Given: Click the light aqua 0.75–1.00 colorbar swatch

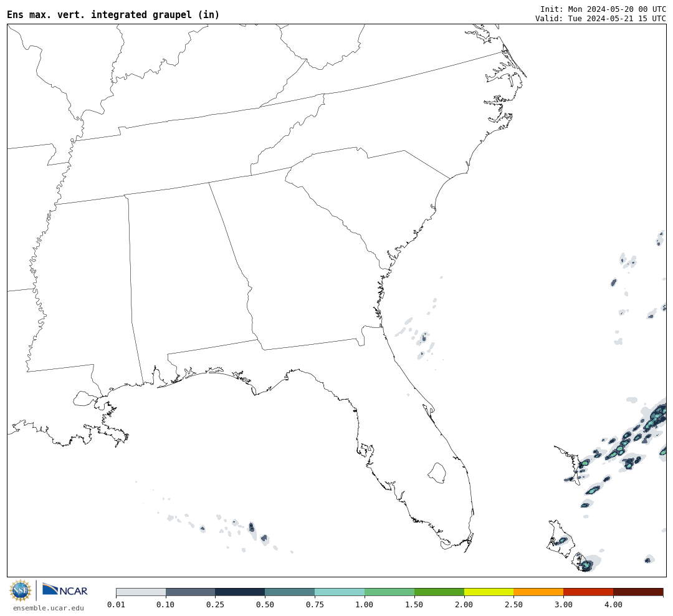Looking at the screenshot, I should pyautogui.click(x=340, y=592).
